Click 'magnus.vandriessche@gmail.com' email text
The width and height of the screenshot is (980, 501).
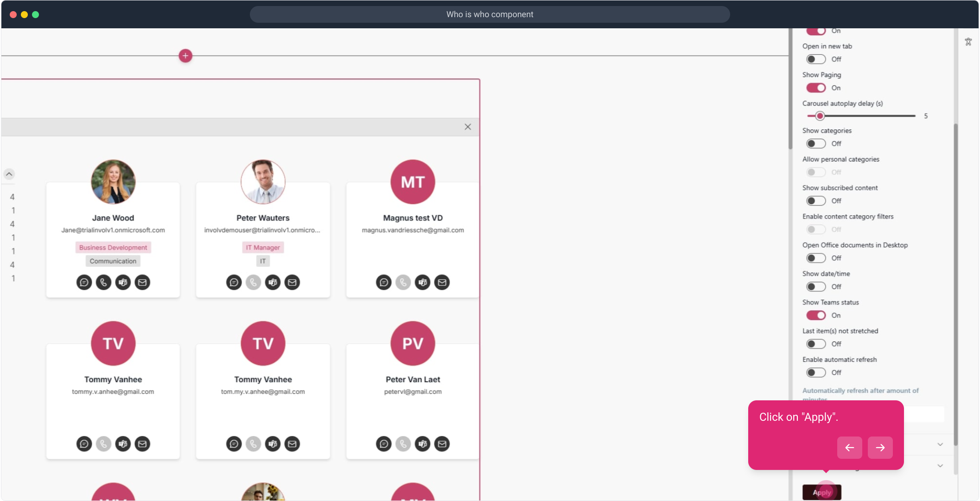click(x=413, y=230)
